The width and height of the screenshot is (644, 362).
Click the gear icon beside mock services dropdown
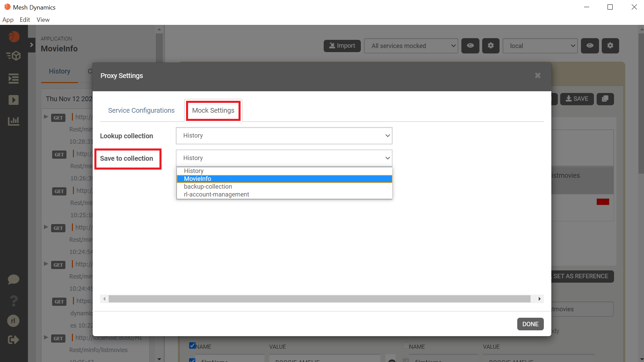(x=491, y=46)
